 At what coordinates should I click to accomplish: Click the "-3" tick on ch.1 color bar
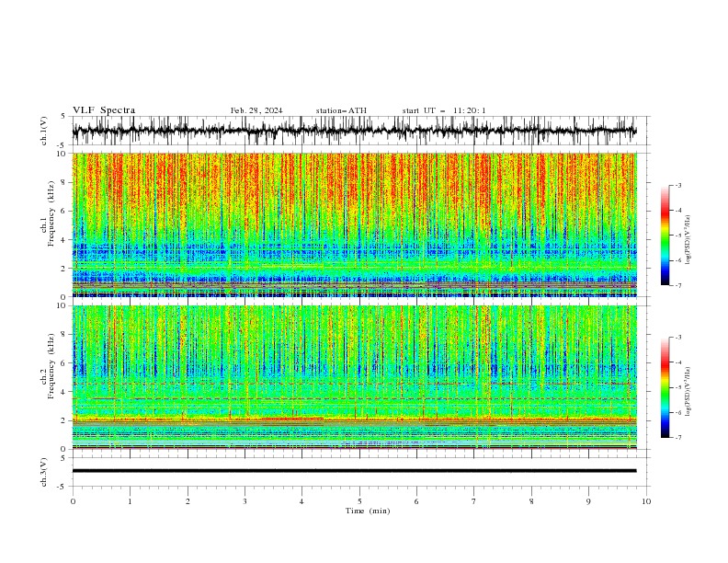[x=677, y=185]
